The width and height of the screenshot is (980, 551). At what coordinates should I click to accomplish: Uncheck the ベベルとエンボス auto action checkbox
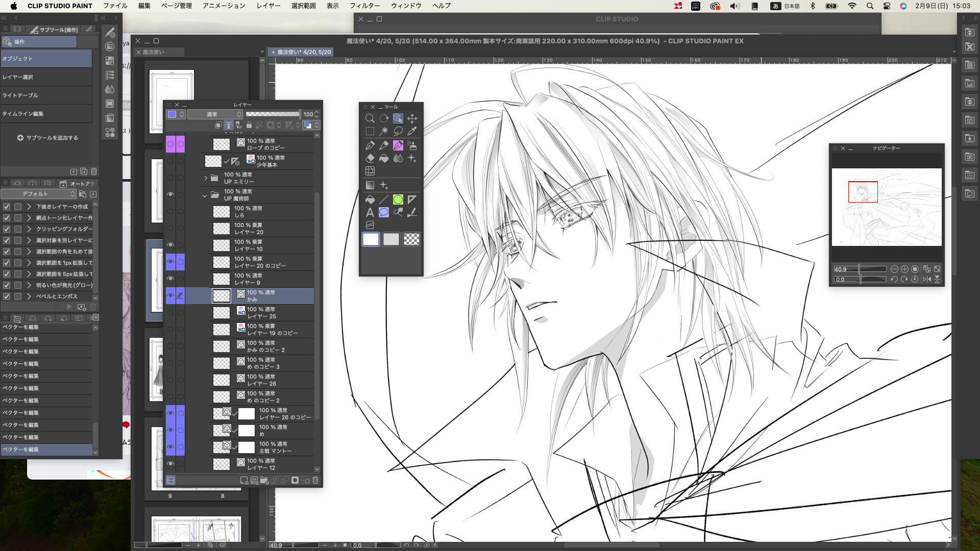[x=7, y=296]
